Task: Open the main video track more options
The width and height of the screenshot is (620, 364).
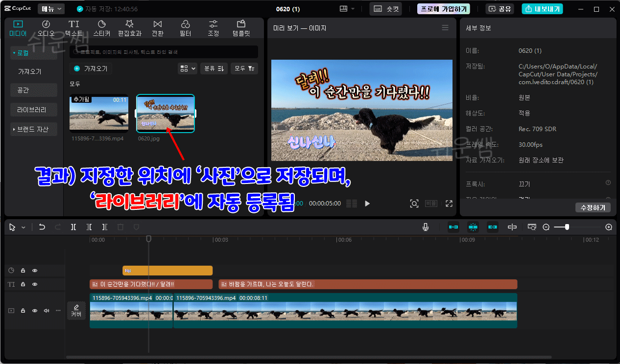Action: 58,311
